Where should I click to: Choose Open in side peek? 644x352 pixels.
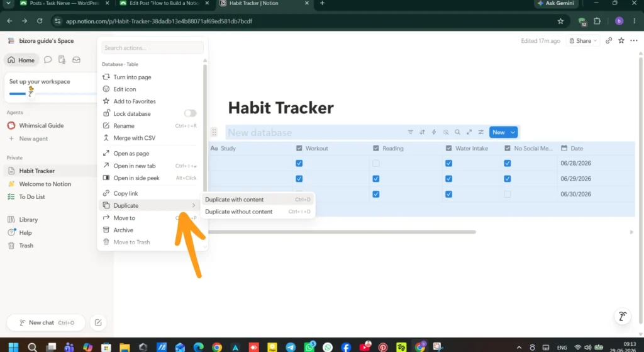[x=150, y=178]
